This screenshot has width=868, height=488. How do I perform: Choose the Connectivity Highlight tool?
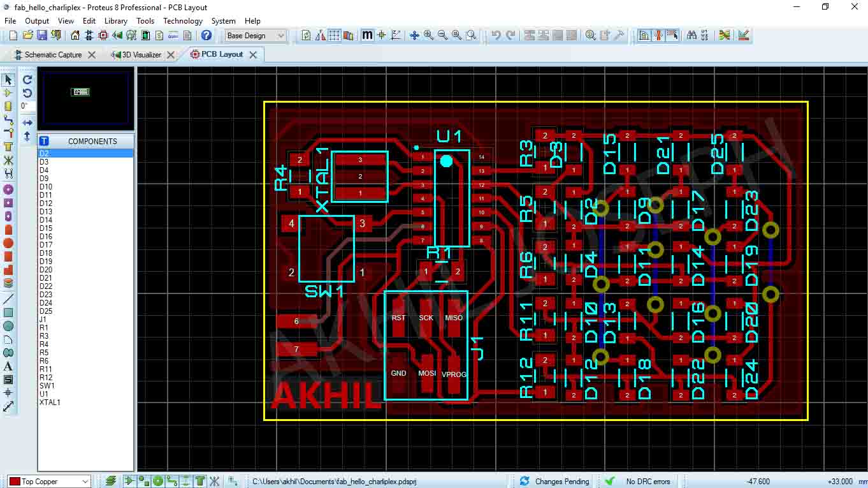8,174
